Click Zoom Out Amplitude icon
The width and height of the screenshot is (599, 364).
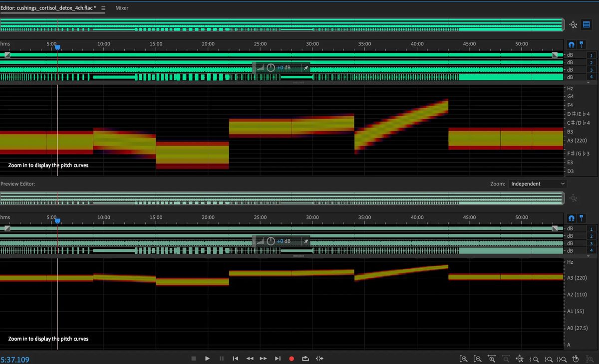478,359
